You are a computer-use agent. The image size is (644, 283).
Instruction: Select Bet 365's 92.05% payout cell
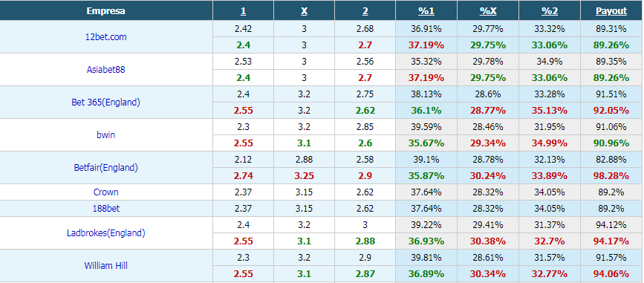611,110
